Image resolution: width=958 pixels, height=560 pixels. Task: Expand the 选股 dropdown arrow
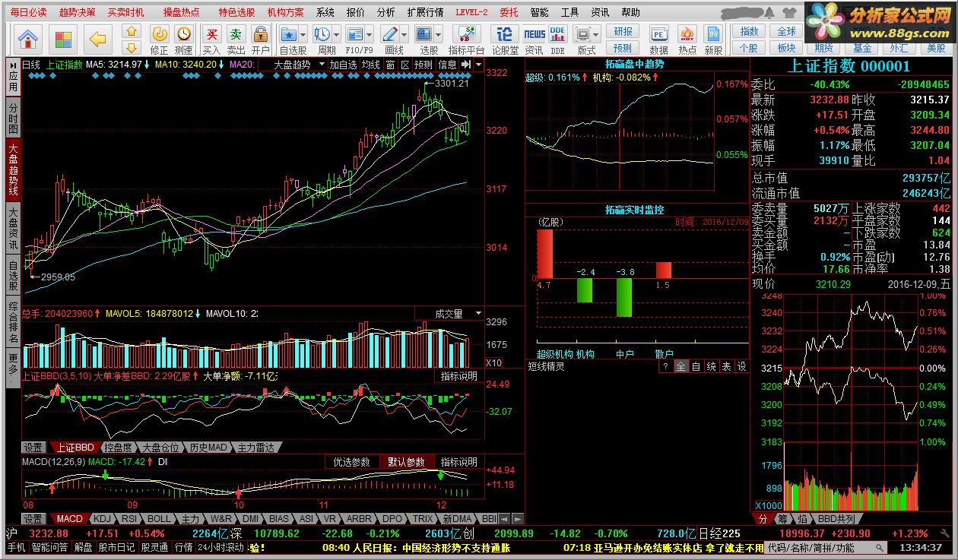438,34
